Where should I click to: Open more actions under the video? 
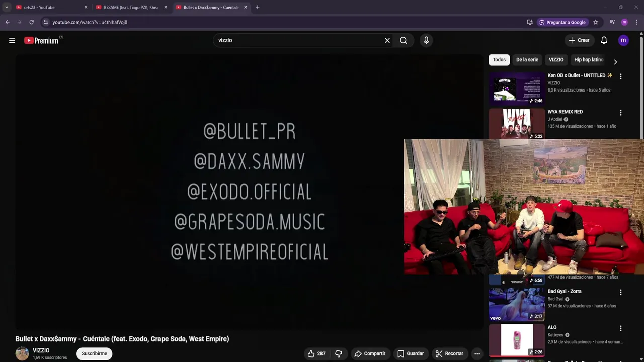coord(477,353)
